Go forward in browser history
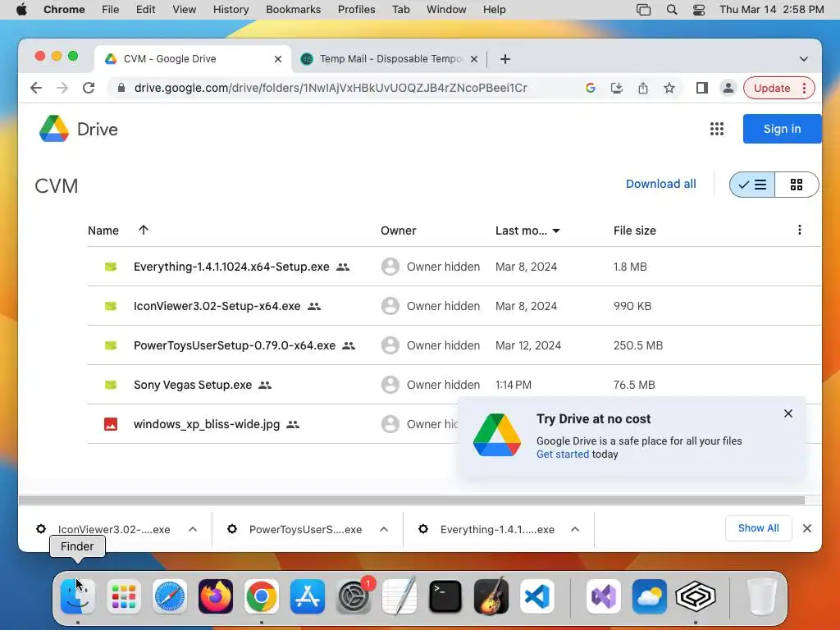This screenshot has height=630, width=840. tap(62, 88)
